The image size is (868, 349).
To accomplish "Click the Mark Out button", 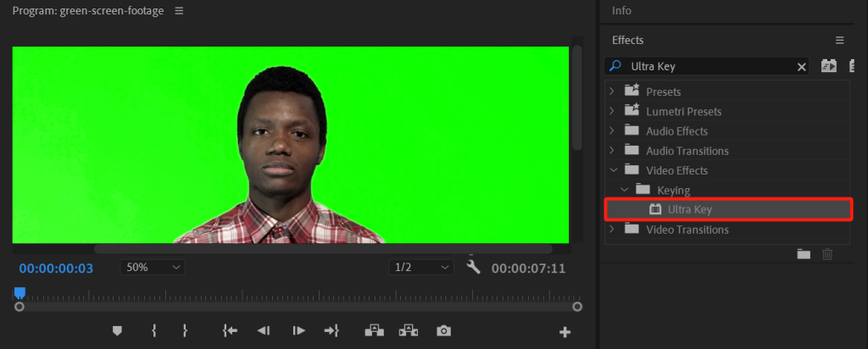I will coord(185,331).
